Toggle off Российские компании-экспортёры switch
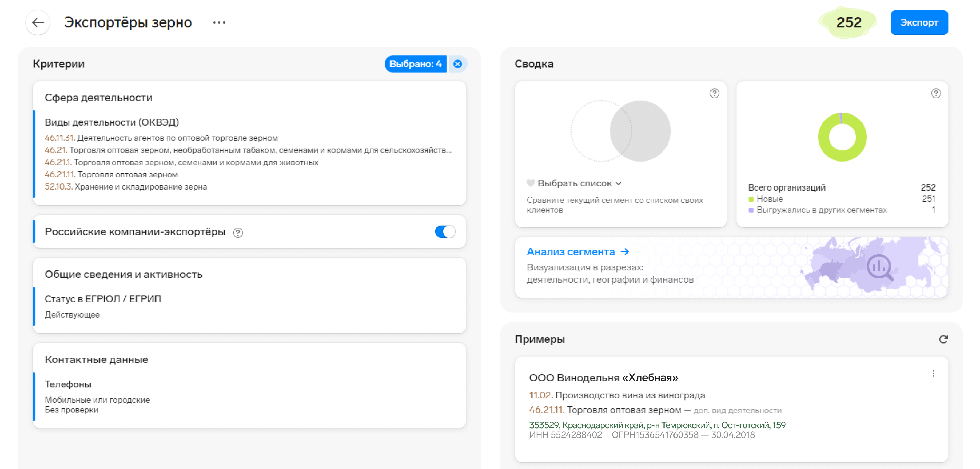The width and height of the screenshot is (980, 469). (445, 231)
